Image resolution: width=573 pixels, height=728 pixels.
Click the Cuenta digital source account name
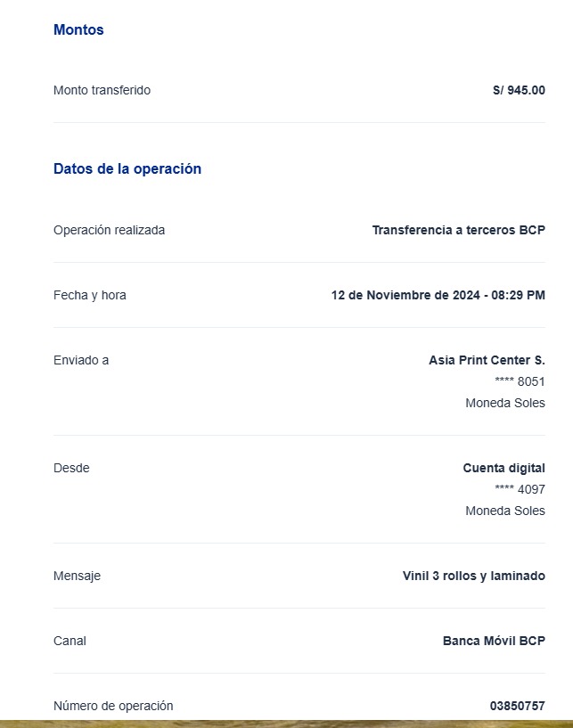click(x=503, y=468)
